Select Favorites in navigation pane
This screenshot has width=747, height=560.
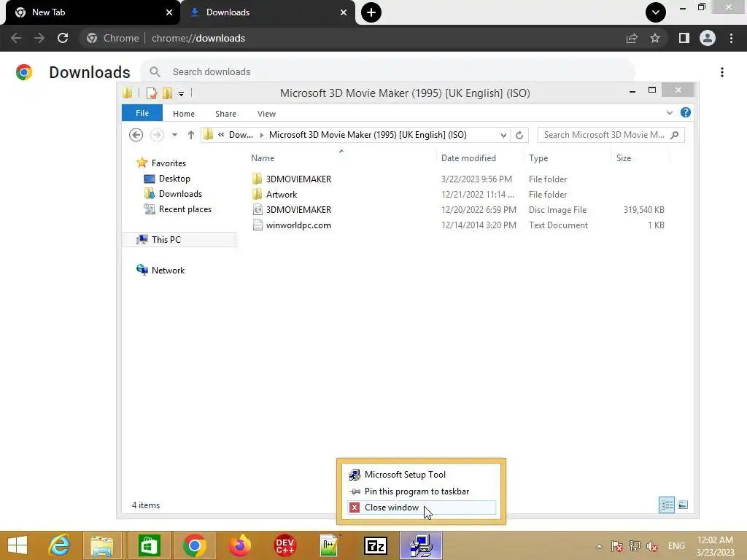(x=169, y=163)
